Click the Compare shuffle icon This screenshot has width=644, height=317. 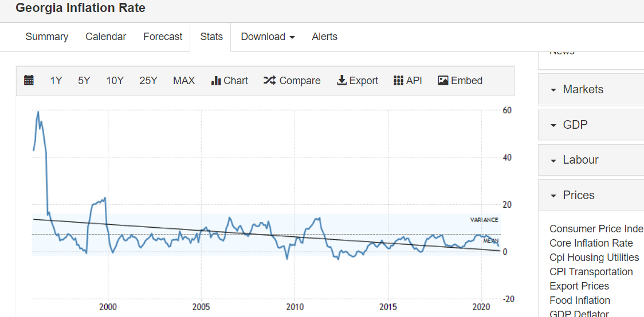[x=269, y=81]
